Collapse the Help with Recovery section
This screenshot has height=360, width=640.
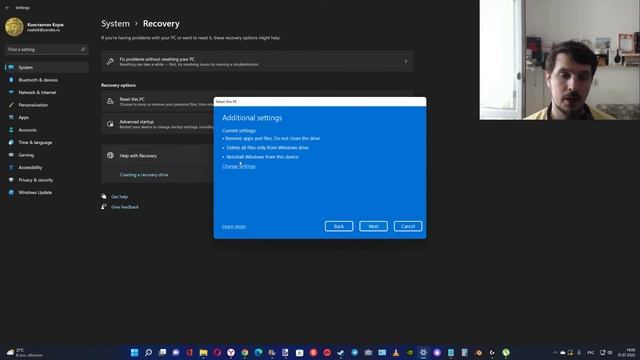(157, 156)
